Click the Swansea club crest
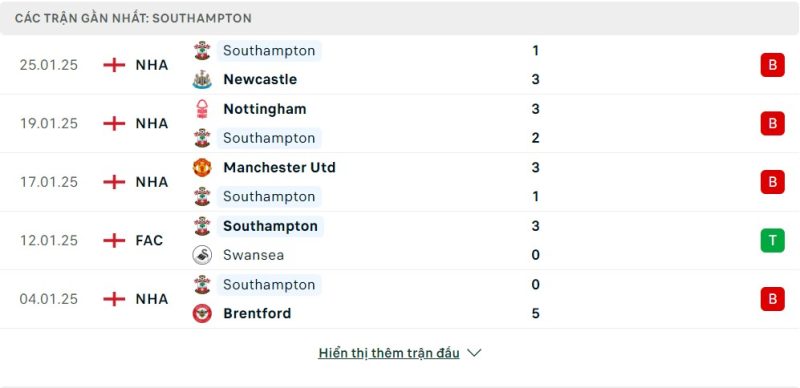This screenshot has height=388, width=800. pos(202,255)
